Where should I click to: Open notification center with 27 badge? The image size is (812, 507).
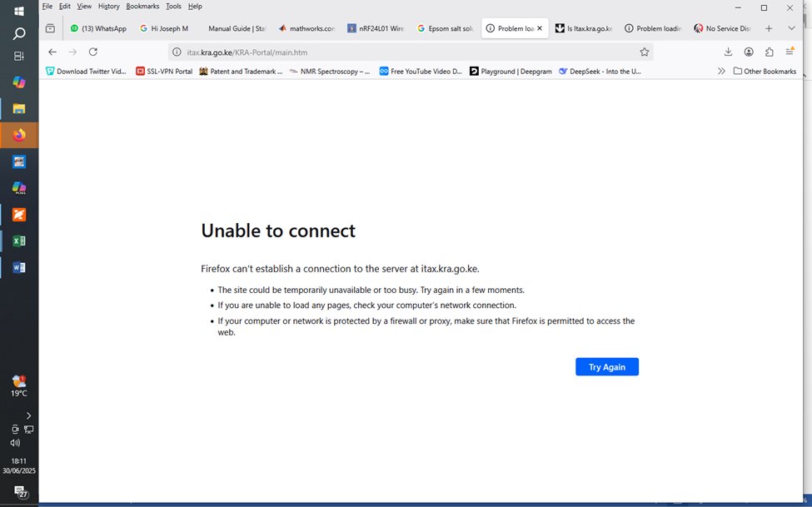[x=20, y=491]
